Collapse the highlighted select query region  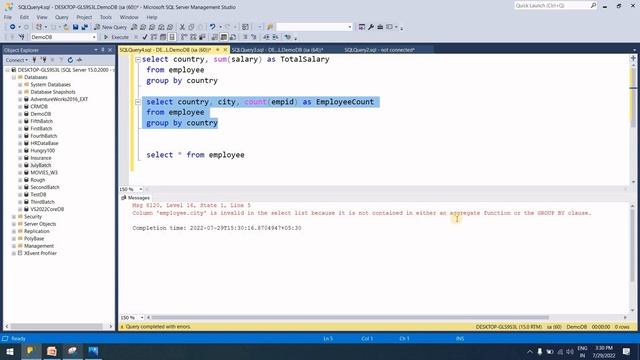tap(138, 102)
